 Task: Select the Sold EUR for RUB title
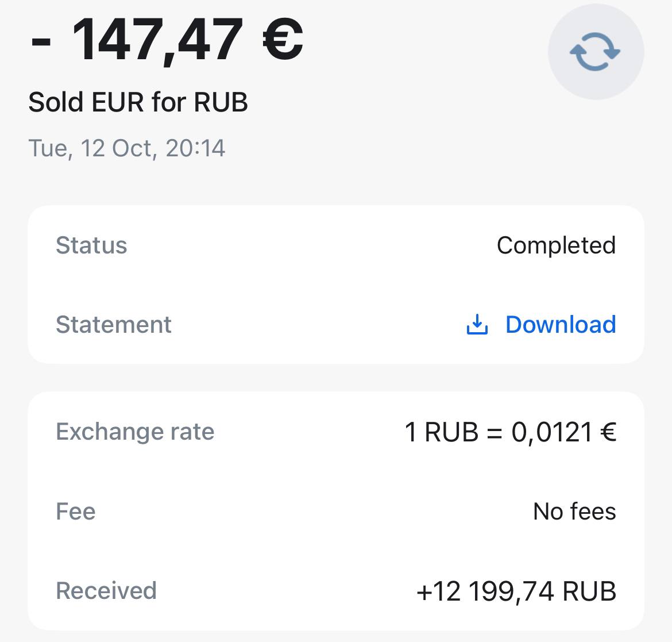pyautogui.click(x=138, y=102)
